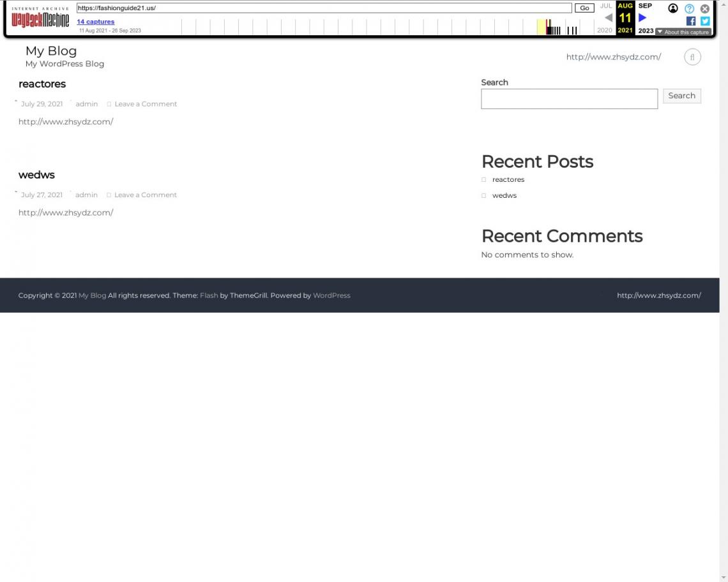The image size is (728, 582).
Task: Close the Wayback toolbar with X icon
Action: pyautogui.click(x=704, y=9)
